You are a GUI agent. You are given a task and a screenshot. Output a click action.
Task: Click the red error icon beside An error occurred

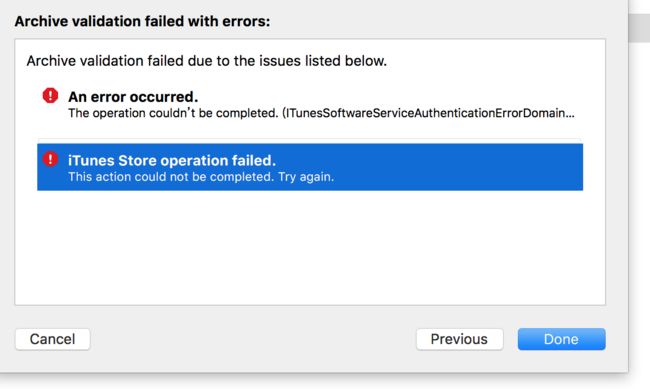[50, 95]
